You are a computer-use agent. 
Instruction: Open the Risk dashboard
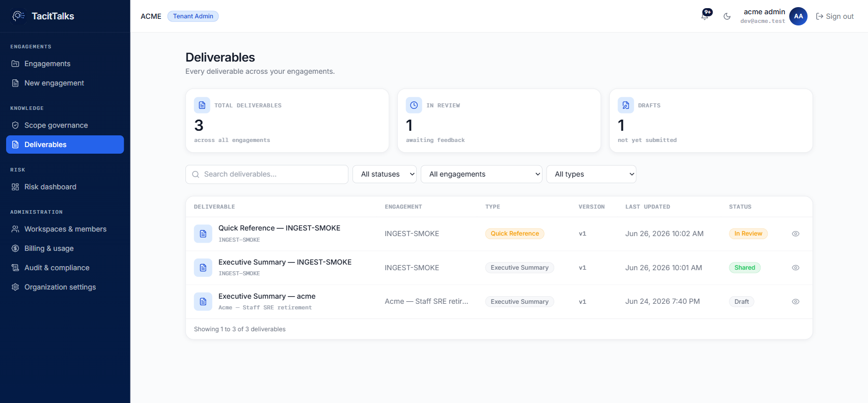[65, 187]
